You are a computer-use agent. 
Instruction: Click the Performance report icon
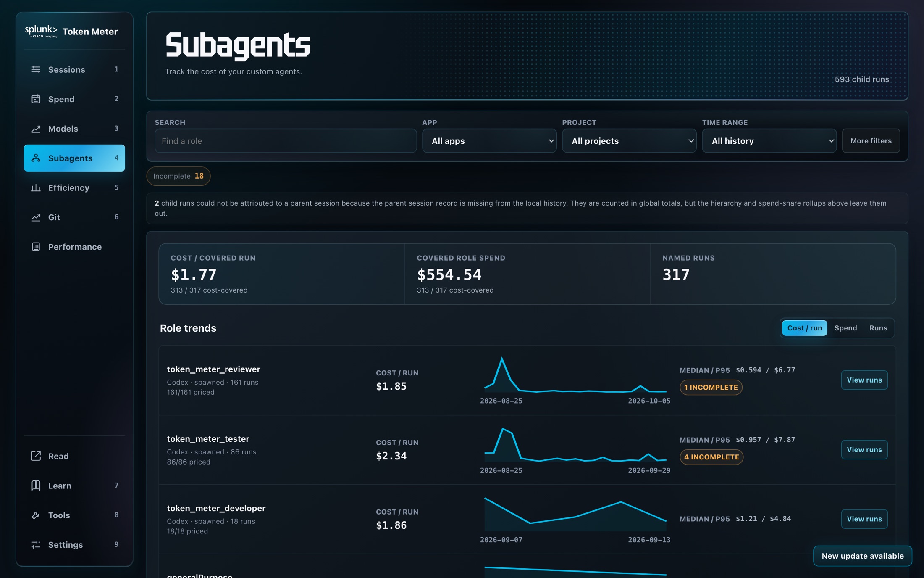click(x=36, y=247)
